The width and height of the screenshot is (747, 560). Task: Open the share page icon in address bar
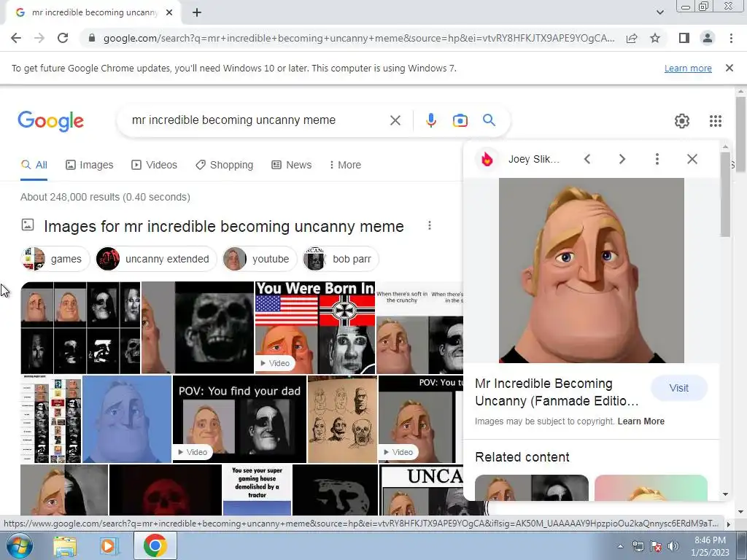(x=632, y=38)
